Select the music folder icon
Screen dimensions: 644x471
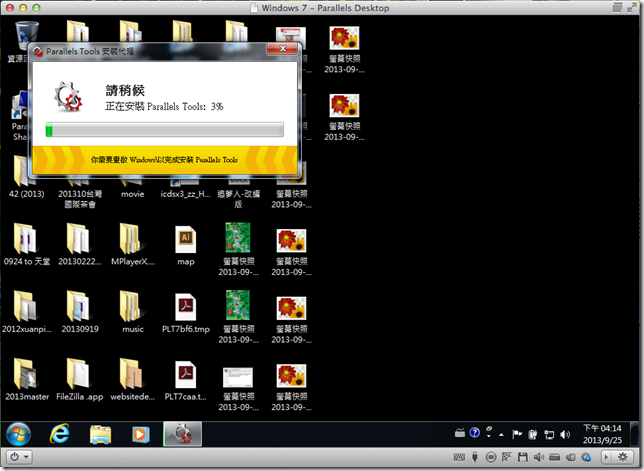pyautogui.click(x=133, y=312)
